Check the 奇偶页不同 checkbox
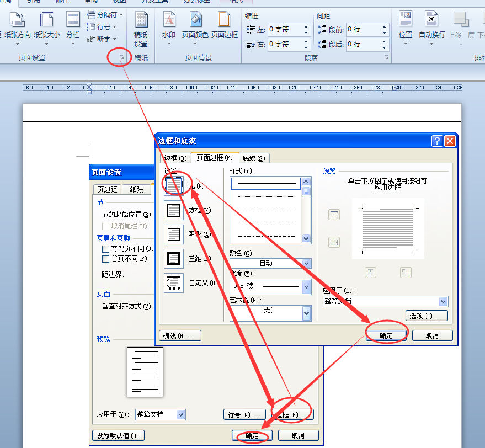Viewport: 485px width, 448px height. [x=105, y=249]
